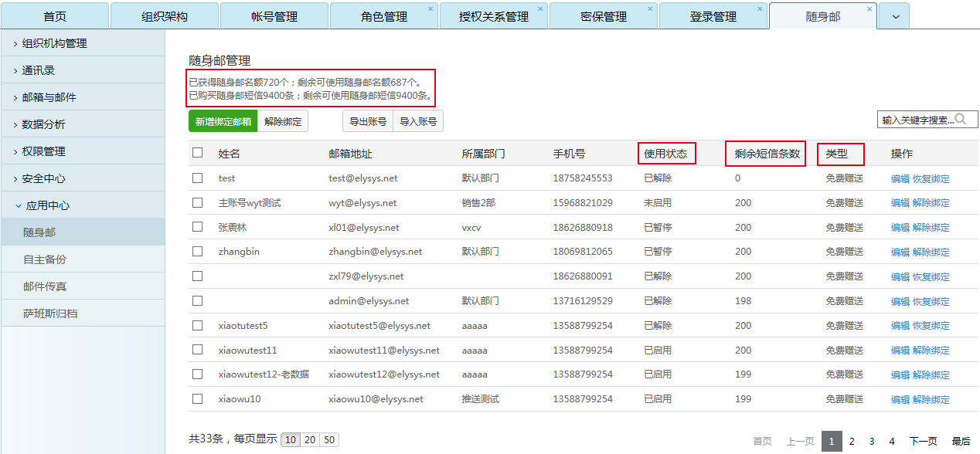Check the checkbox for the test row
The image size is (980, 454).
(196, 178)
